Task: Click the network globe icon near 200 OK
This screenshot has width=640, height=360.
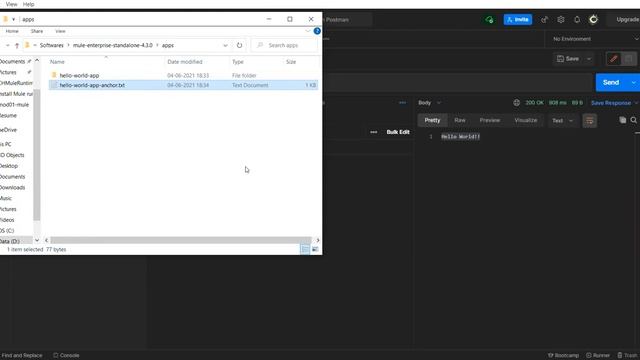Action: tap(516, 103)
